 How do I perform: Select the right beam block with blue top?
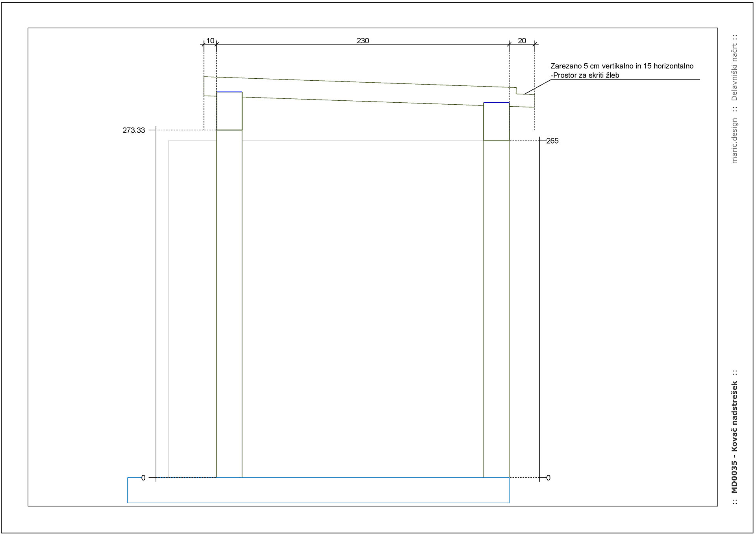click(x=496, y=122)
